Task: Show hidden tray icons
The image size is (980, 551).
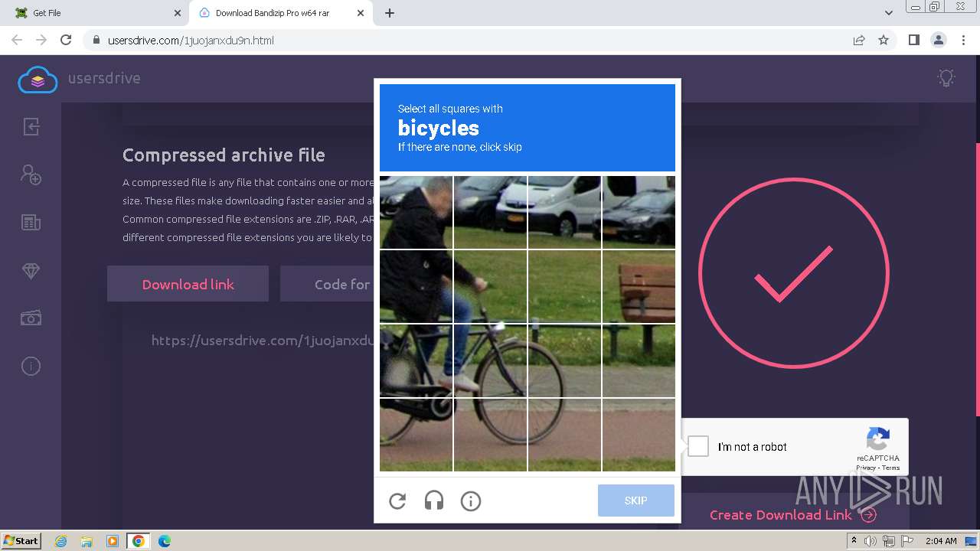Action: coord(854,541)
